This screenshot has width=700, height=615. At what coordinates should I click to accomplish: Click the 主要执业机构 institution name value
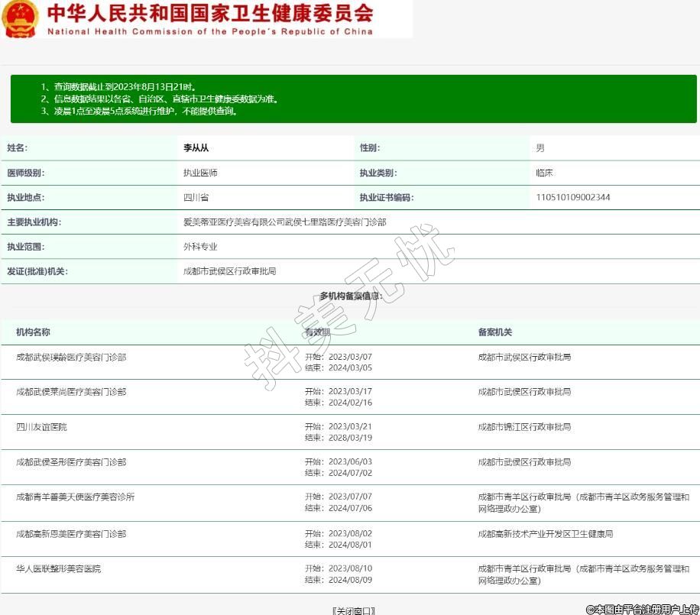(284, 222)
